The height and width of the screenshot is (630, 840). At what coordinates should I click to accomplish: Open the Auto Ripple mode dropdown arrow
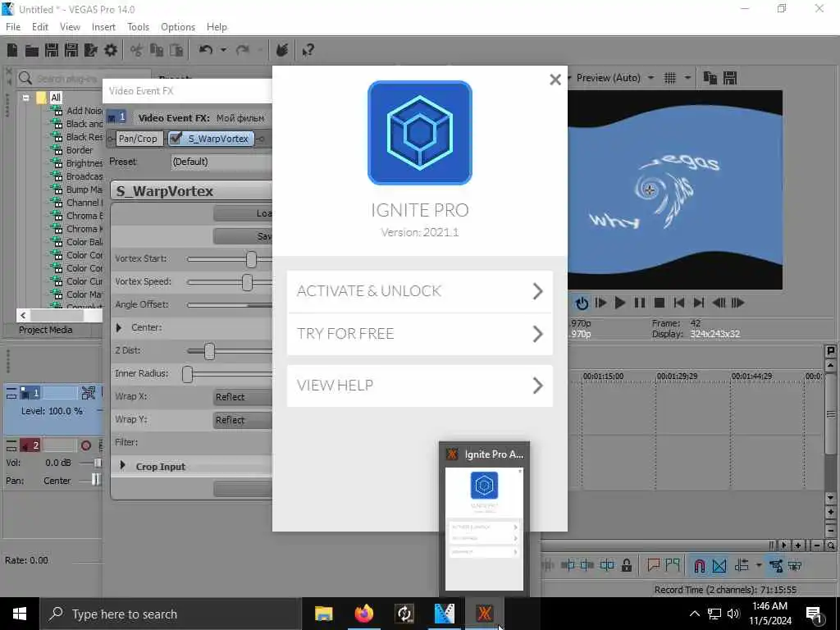coord(759,565)
